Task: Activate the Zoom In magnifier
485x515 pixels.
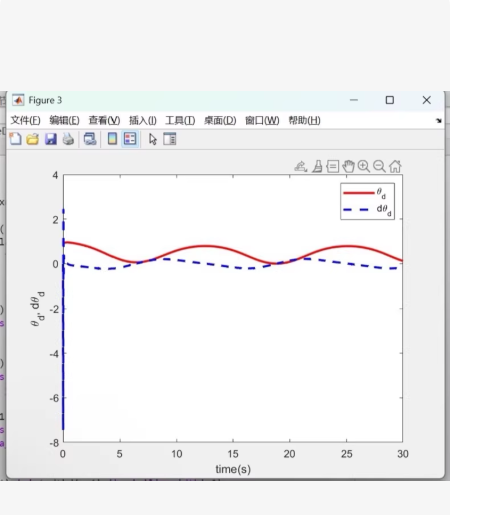Action: 364,166
